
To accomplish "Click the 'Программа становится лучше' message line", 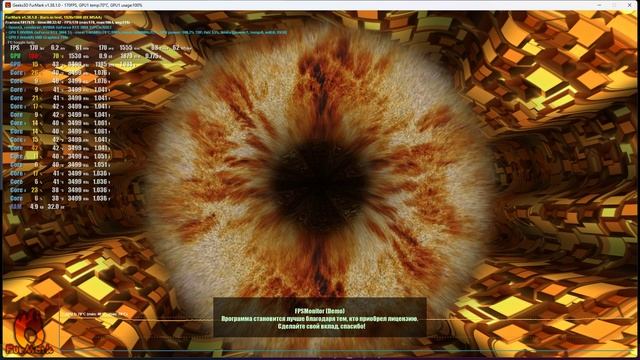I will pyautogui.click(x=320, y=319).
